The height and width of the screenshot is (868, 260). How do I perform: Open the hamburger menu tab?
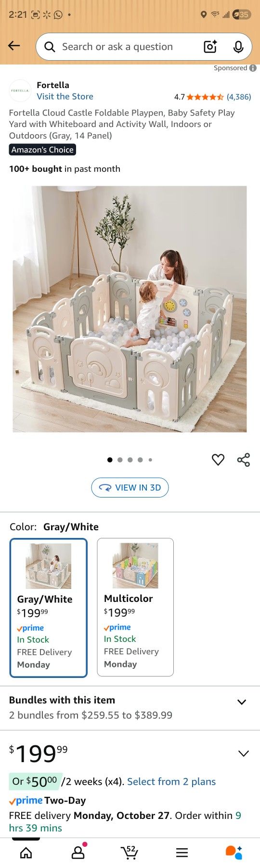click(x=182, y=853)
